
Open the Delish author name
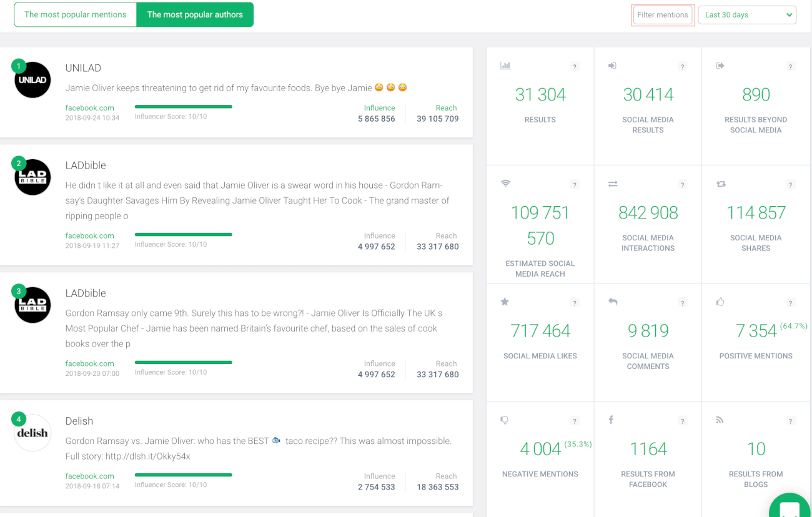click(x=79, y=421)
